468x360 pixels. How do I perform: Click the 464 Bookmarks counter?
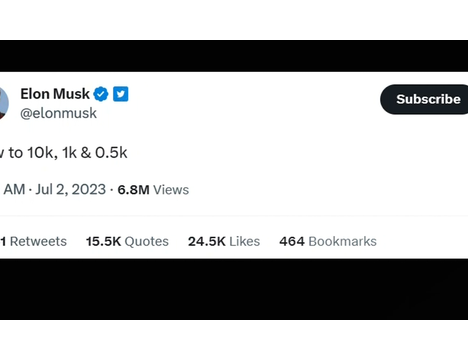tap(328, 241)
